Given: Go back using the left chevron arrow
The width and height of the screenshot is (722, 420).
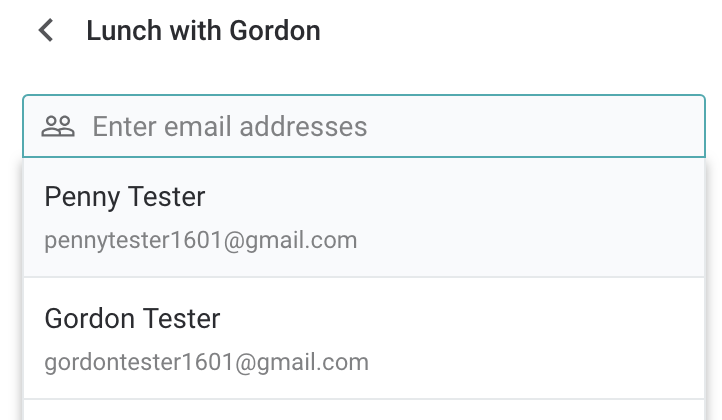Looking at the screenshot, I should point(45,30).
